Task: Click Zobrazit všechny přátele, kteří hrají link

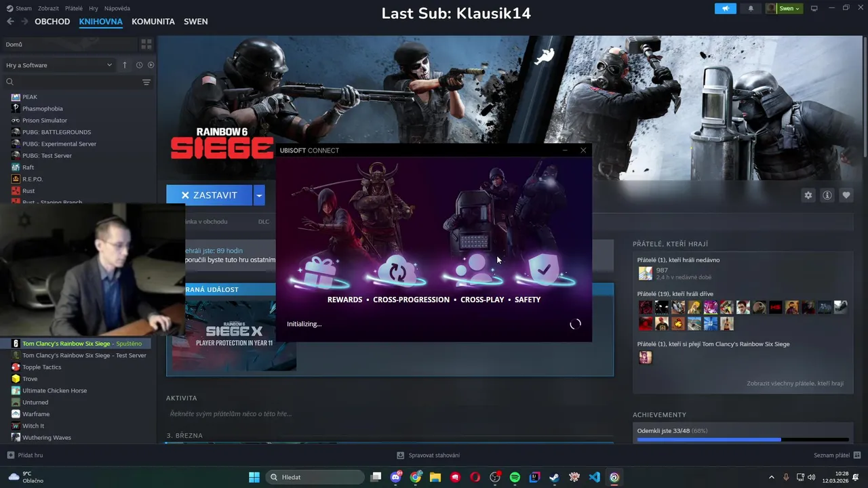Action: 795,383
